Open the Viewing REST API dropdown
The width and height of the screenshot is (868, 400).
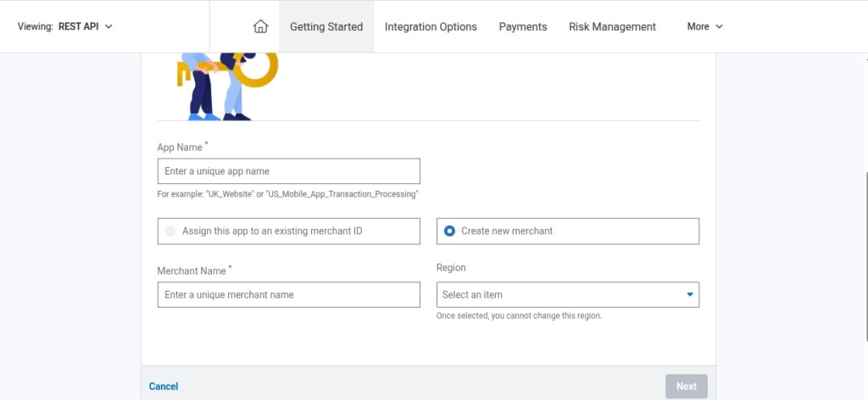click(x=65, y=26)
